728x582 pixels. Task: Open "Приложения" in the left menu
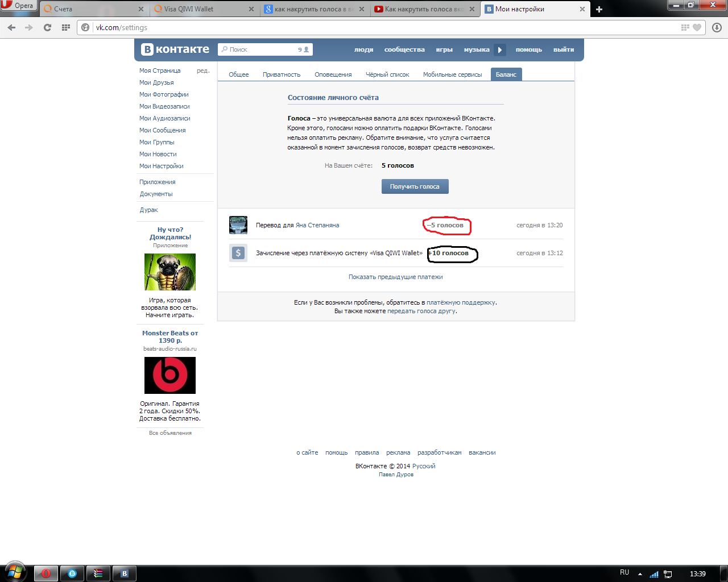(158, 182)
